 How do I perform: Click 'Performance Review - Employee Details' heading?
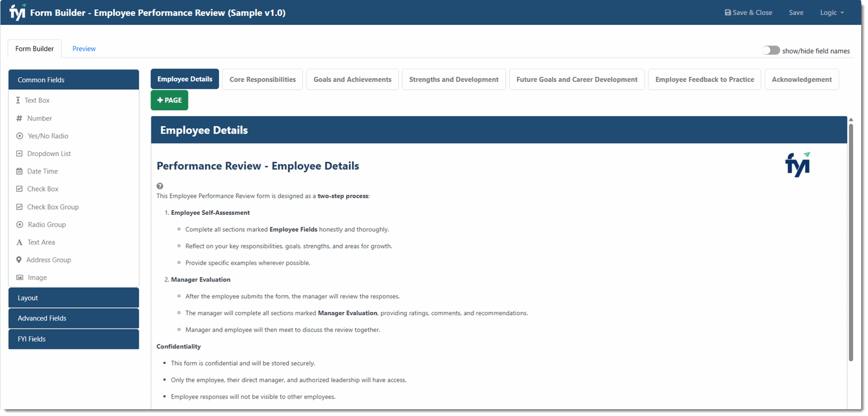(x=258, y=166)
